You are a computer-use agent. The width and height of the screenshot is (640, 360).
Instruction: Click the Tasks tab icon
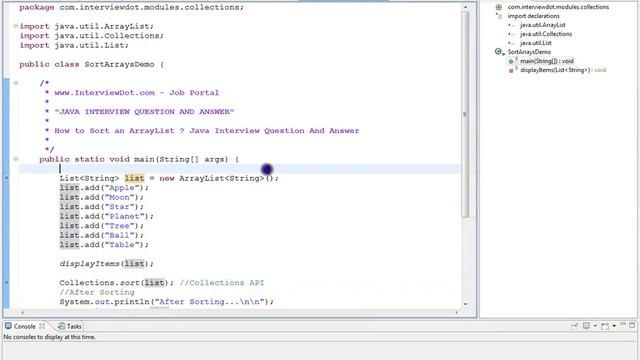click(61, 326)
